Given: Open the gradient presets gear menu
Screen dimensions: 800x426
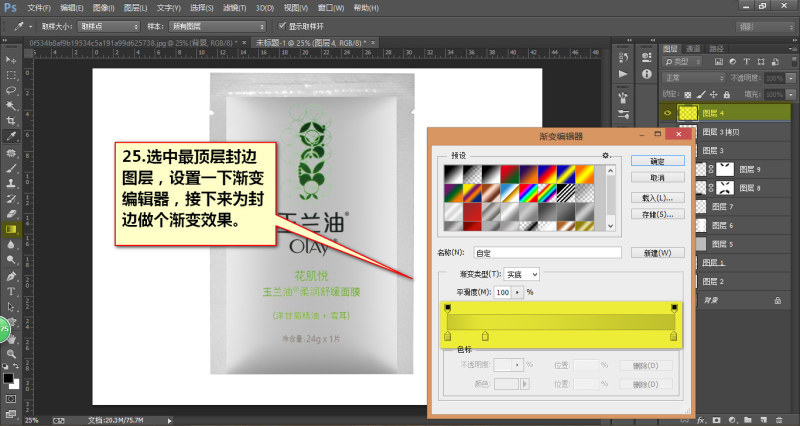Looking at the screenshot, I should click(x=606, y=156).
